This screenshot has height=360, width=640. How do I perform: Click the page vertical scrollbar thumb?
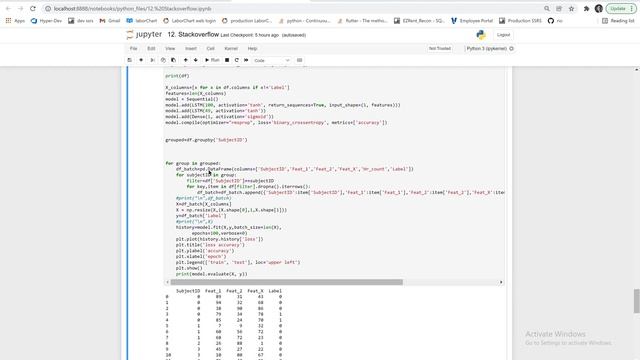(x=636, y=301)
